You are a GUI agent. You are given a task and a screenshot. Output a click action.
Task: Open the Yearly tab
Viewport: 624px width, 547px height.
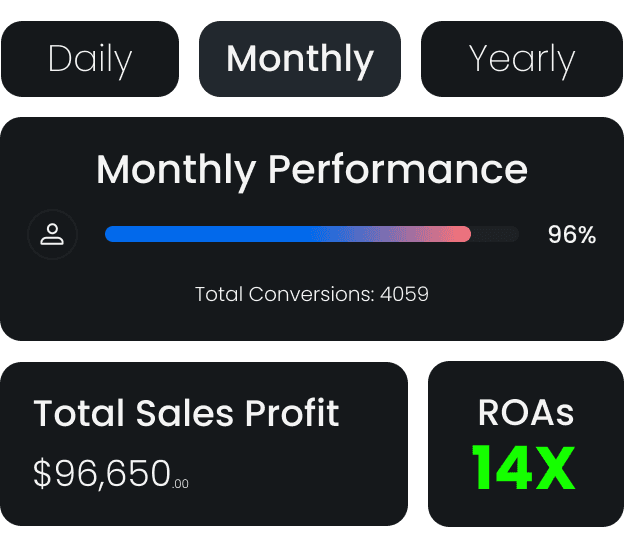point(521,59)
